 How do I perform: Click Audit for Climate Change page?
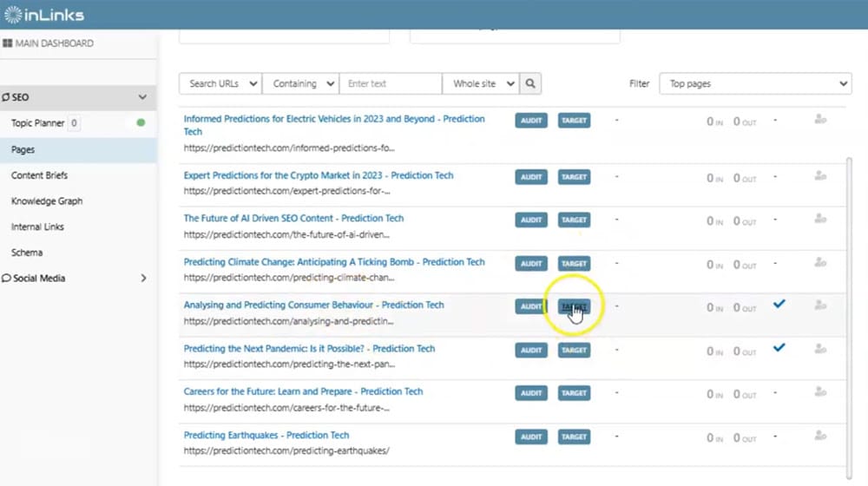coord(531,264)
